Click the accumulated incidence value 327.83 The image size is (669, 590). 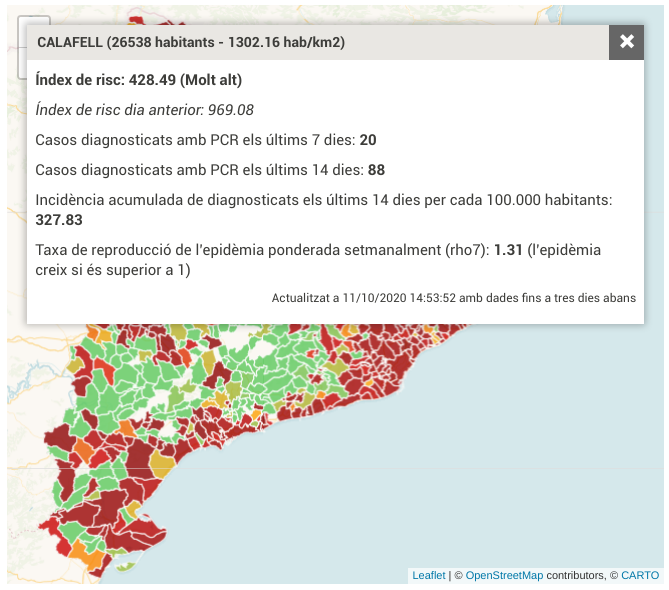[x=59, y=220]
